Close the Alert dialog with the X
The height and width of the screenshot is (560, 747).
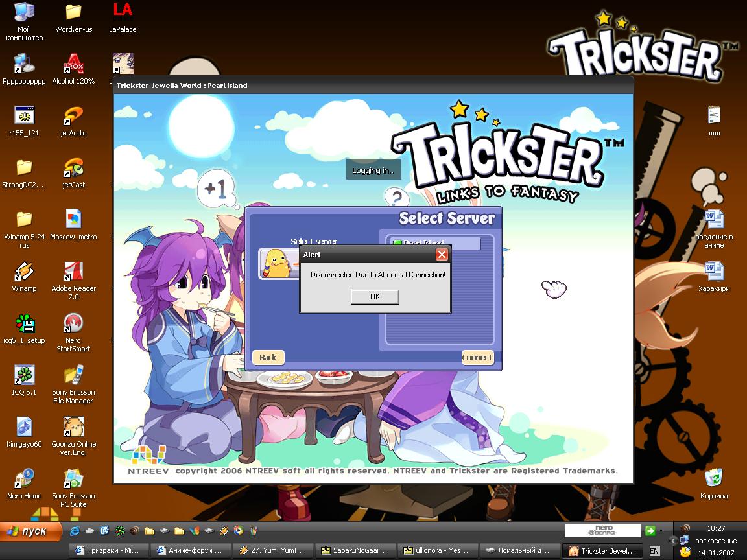(442, 255)
